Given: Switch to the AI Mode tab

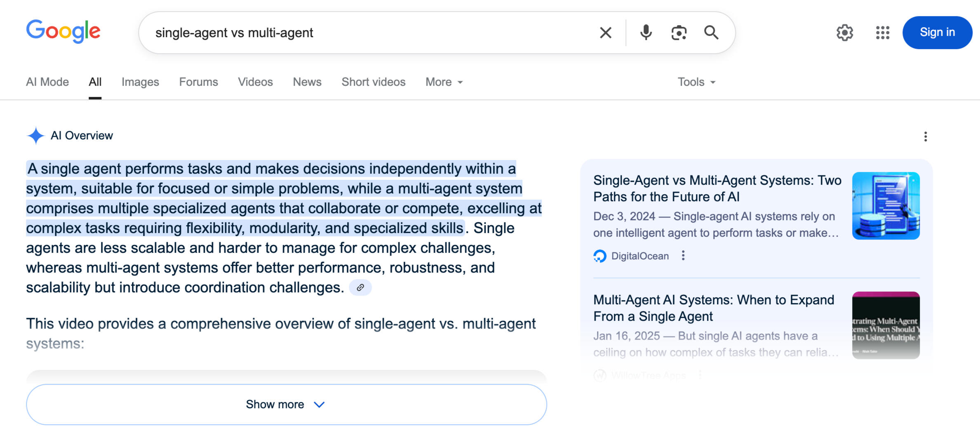Looking at the screenshot, I should (47, 82).
